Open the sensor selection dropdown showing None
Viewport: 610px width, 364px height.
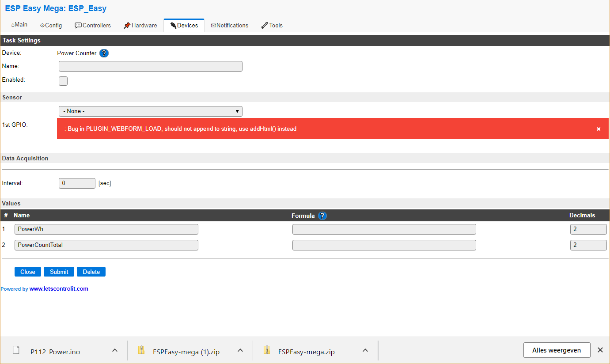tap(150, 111)
